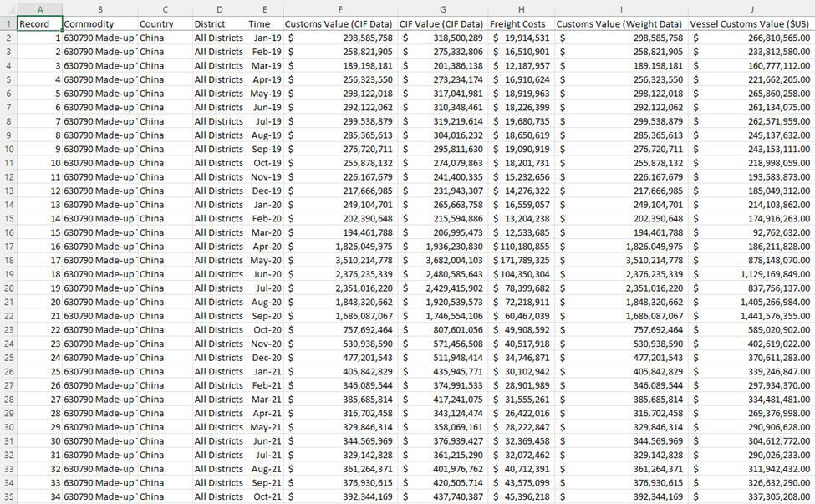Click vessel value 92,762,632.00 cell
This screenshot has height=504, width=815.
click(751, 232)
